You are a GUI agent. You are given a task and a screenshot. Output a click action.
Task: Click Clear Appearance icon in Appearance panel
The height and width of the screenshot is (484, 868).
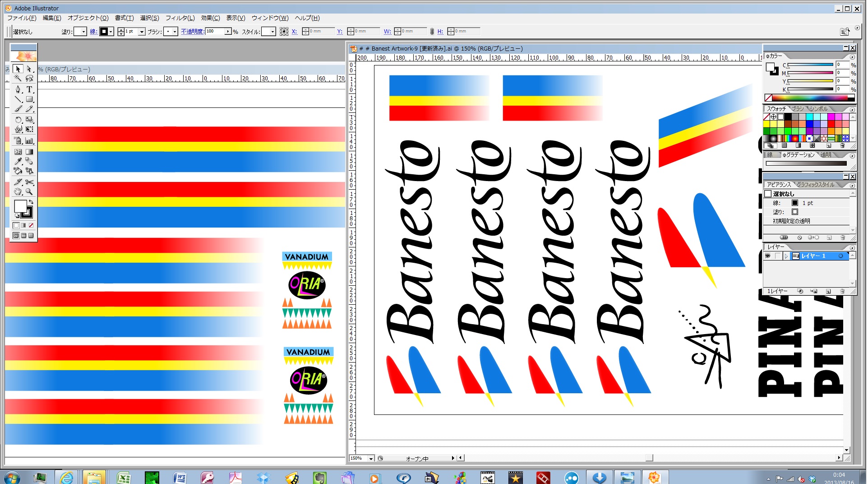799,237
